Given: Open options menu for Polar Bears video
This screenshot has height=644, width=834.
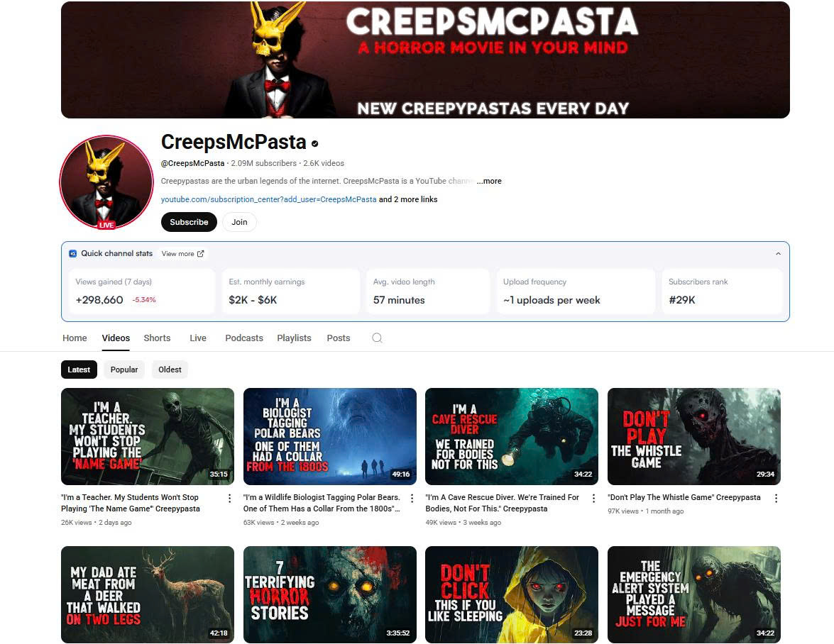Looking at the screenshot, I should 412,499.
